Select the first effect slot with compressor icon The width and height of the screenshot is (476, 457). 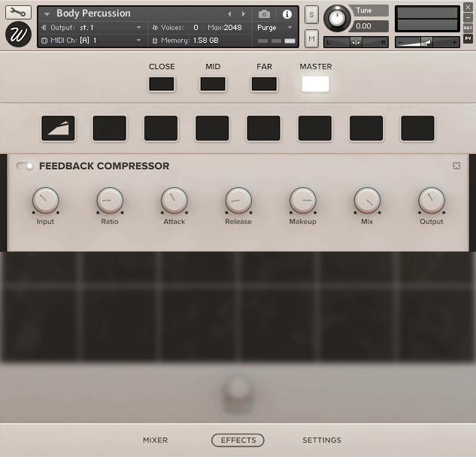click(x=58, y=129)
